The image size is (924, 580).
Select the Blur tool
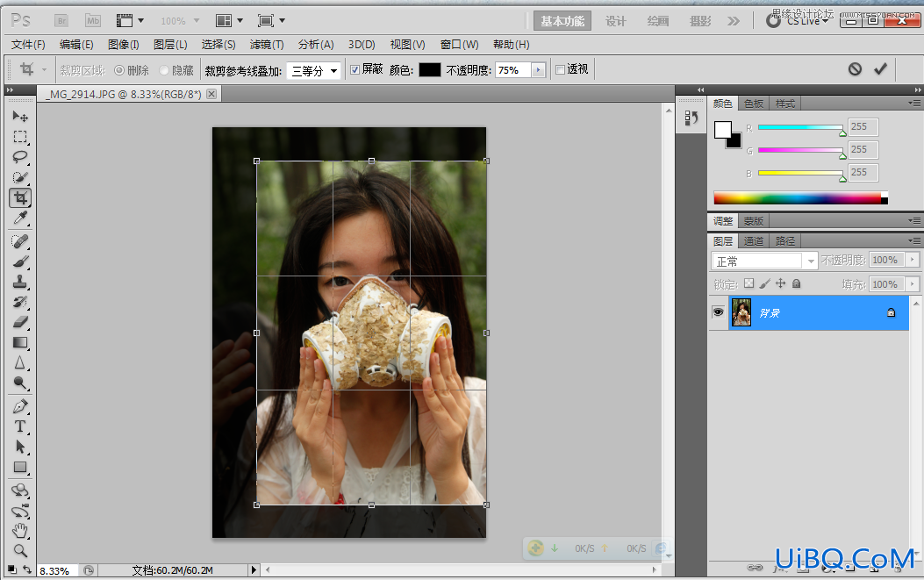(x=20, y=363)
